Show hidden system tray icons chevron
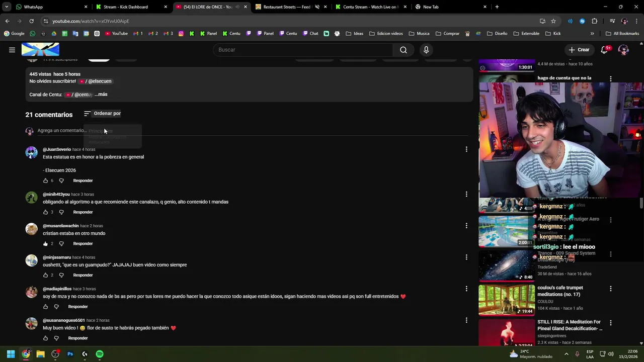This screenshot has width=644, height=362. pyautogui.click(x=566, y=354)
